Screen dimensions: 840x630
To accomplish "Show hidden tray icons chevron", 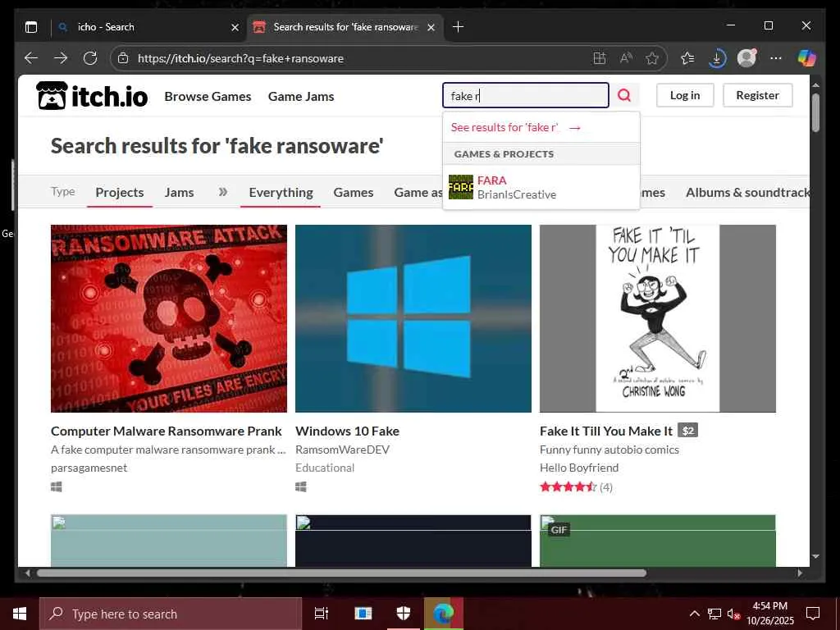I will coord(694,614).
